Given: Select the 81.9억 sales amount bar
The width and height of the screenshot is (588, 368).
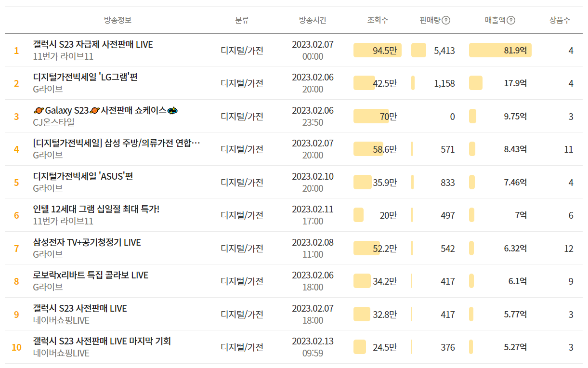Looking at the screenshot, I should click(500, 50).
